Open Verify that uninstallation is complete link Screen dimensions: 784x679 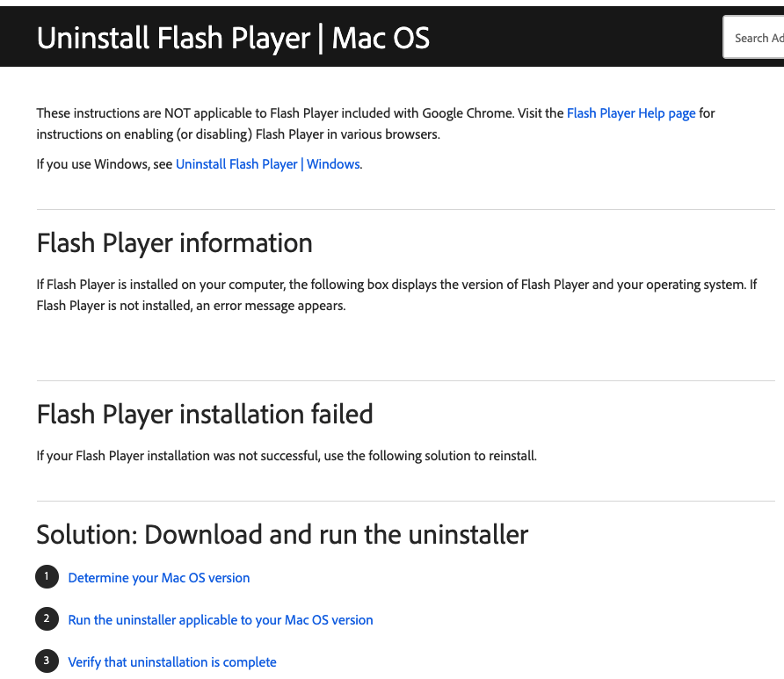[172, 662]
